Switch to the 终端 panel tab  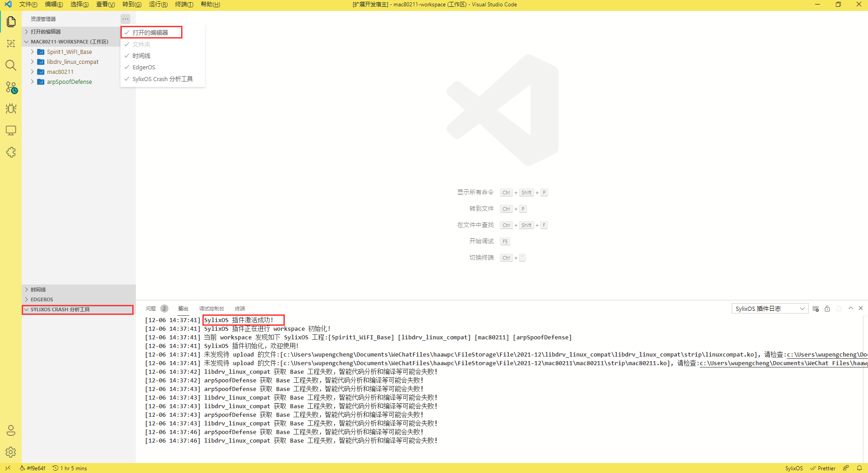(240, 309)
